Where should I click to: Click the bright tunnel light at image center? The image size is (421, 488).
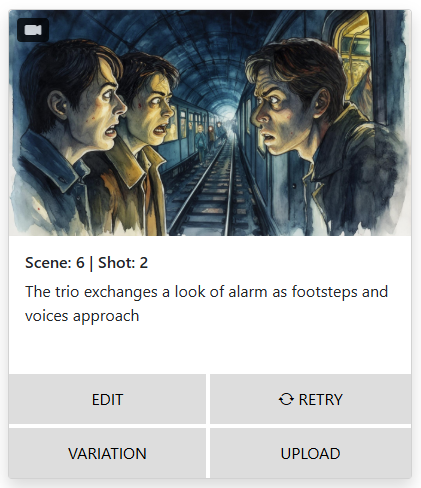(230, 115)
